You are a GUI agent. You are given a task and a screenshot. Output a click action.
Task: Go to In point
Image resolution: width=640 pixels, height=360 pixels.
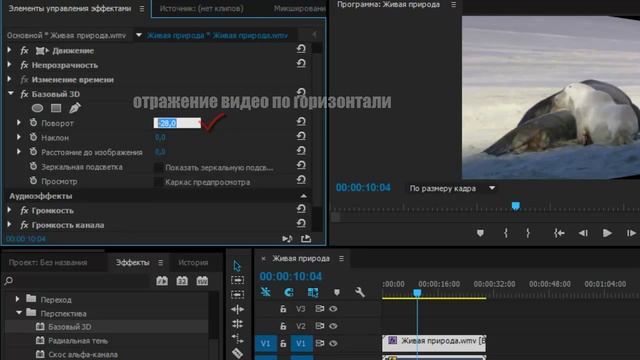[559, 233]
